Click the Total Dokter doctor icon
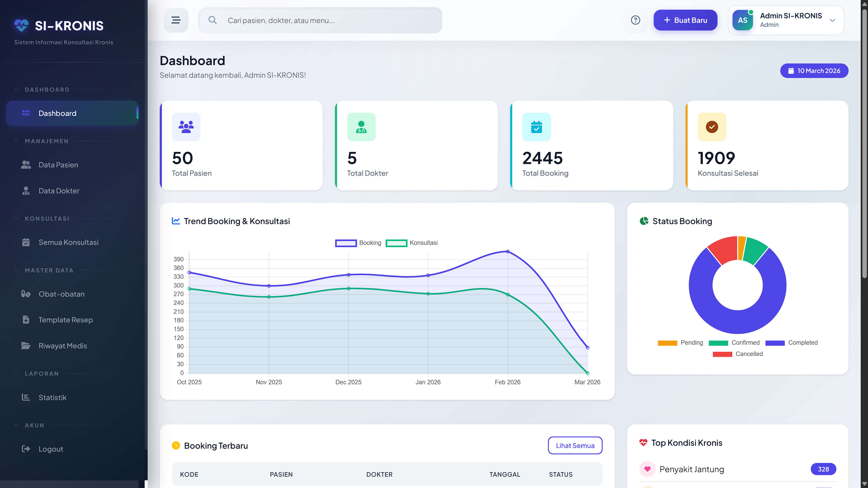The height and width of the screenshot is (488, 868). pos(361,127)
